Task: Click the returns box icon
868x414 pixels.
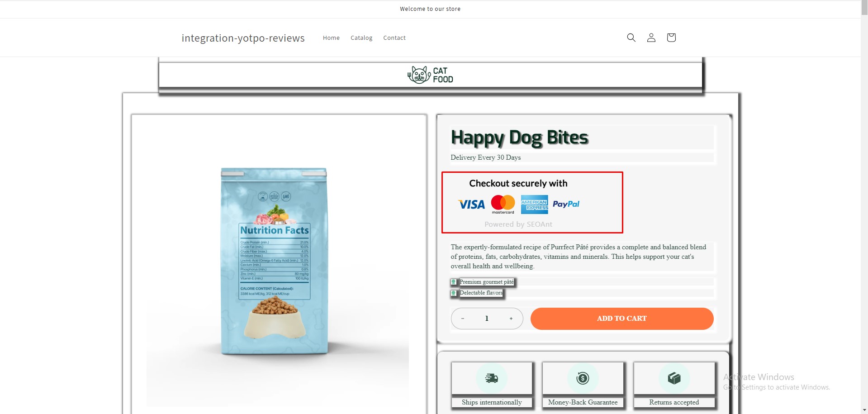Action: point(674,378)
